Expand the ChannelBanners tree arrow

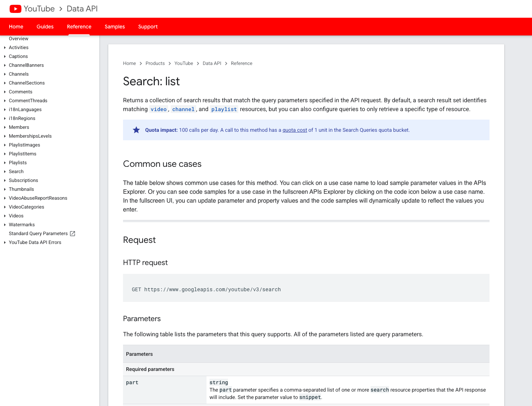[x=5, y=65]
